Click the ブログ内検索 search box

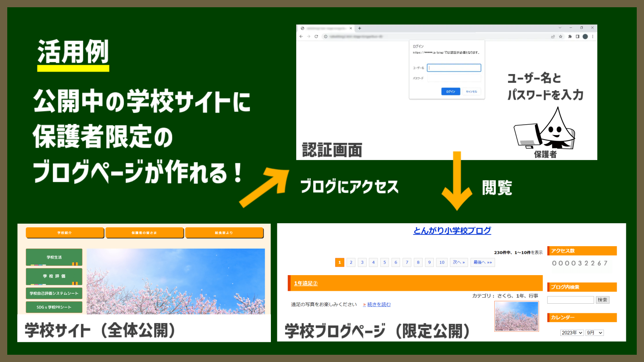point(571,300)
